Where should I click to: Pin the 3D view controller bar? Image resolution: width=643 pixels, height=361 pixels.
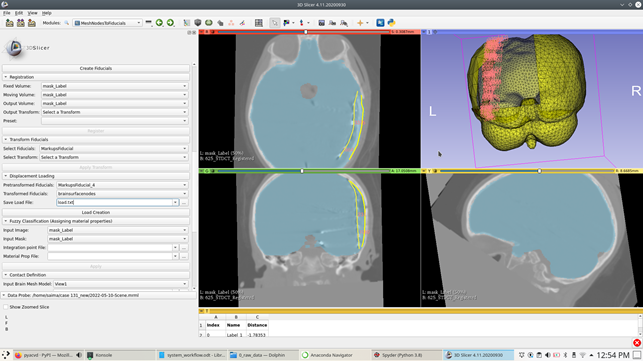pyautogui.click(x=424, y=32)
